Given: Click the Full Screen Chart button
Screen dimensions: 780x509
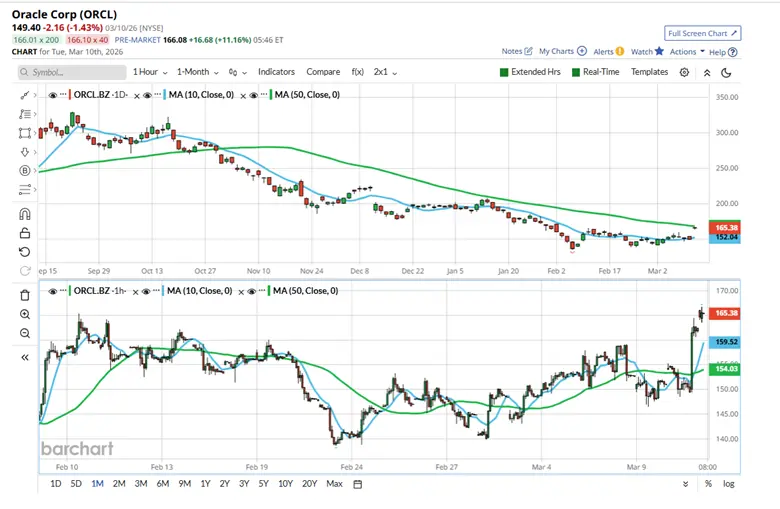Looking at the screenshot, I should (702, 33).
